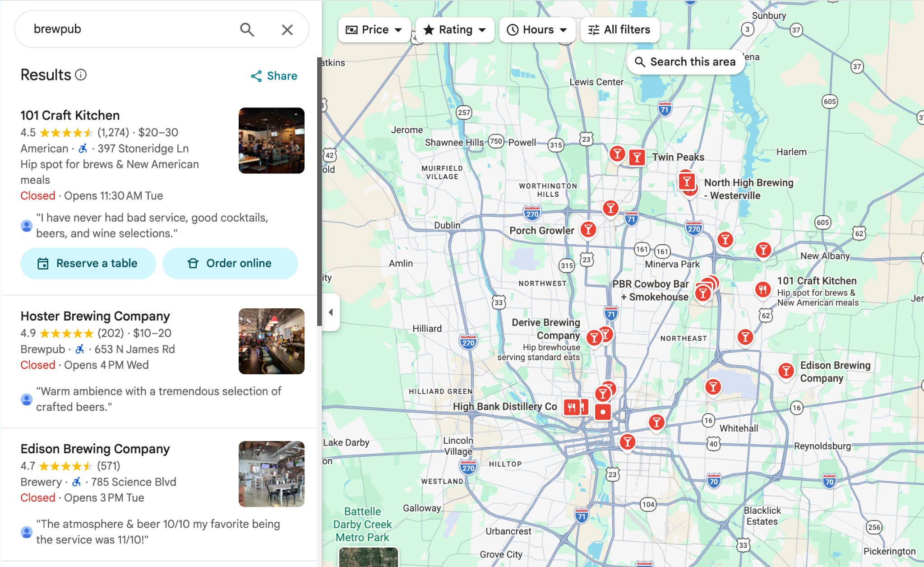Screen dimensions: 924x567
Task: Click Edison Brewing review quote
Action: pos(158,532)
